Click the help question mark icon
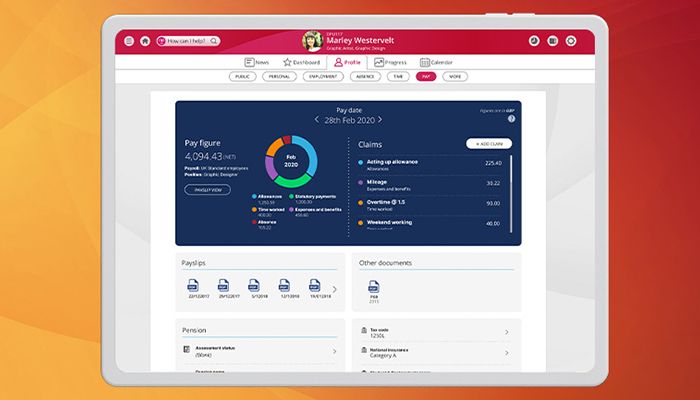The height and width of the screenshot is (400, 700). point(511,119)
